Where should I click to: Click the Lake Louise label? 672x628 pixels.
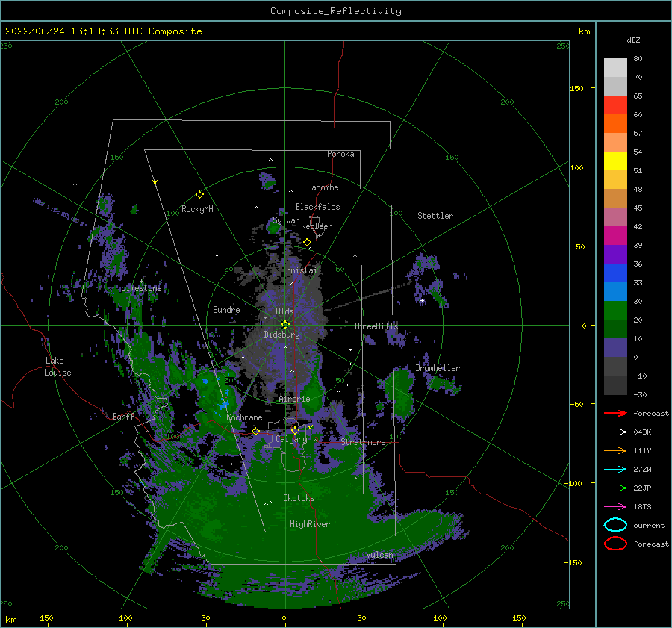57,367
